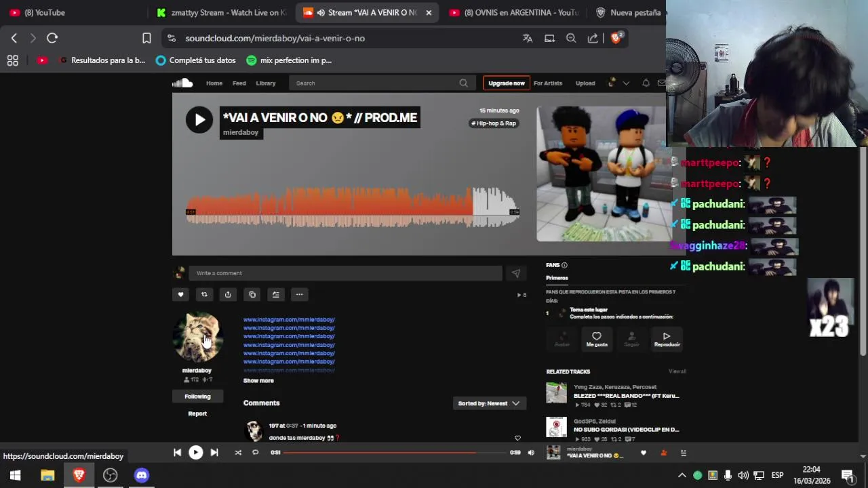Open the notifications bell

pos(646,83)
